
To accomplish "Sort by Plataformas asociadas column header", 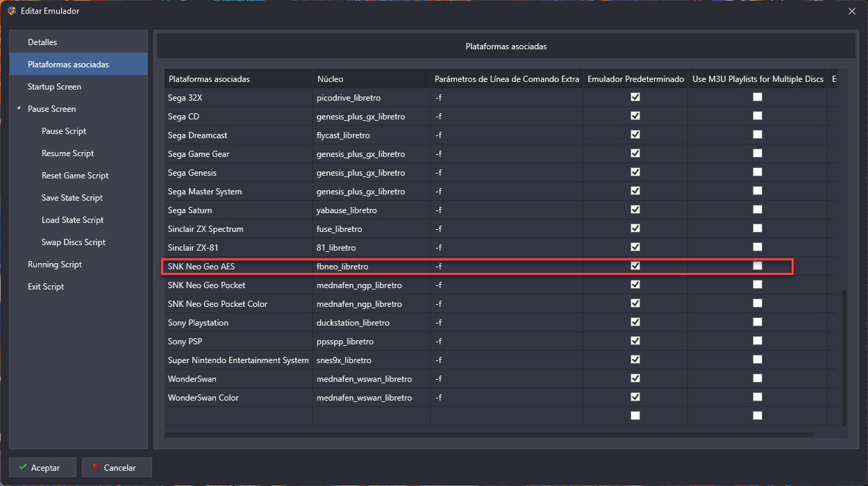I will 238,79.
